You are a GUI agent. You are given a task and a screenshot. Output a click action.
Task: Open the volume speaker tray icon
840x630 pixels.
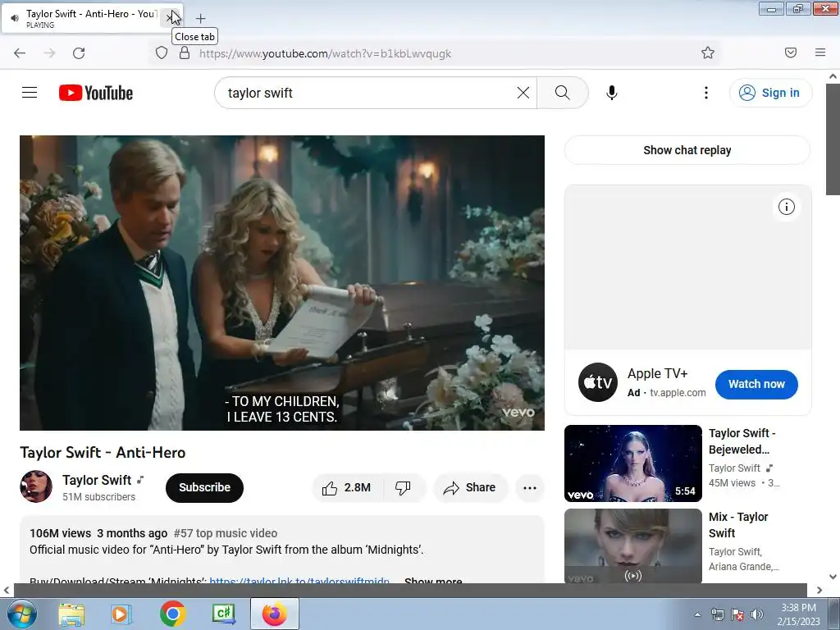[757, 614]
